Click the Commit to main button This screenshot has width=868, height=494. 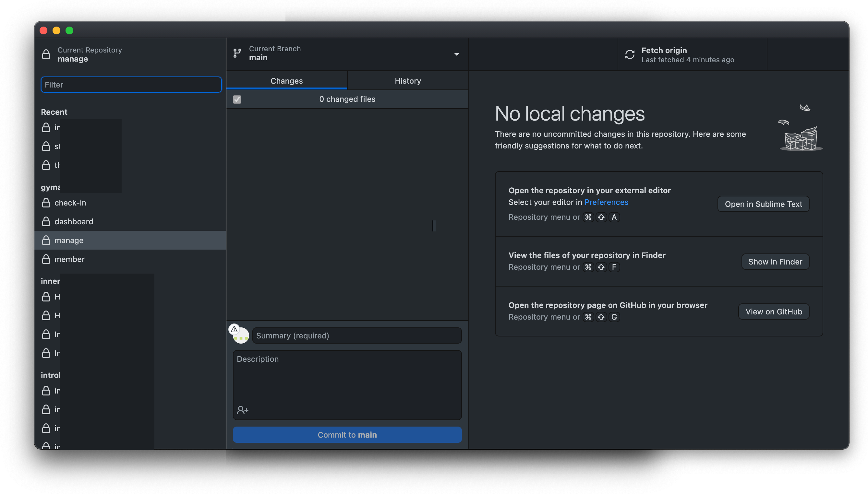point(347,435)
